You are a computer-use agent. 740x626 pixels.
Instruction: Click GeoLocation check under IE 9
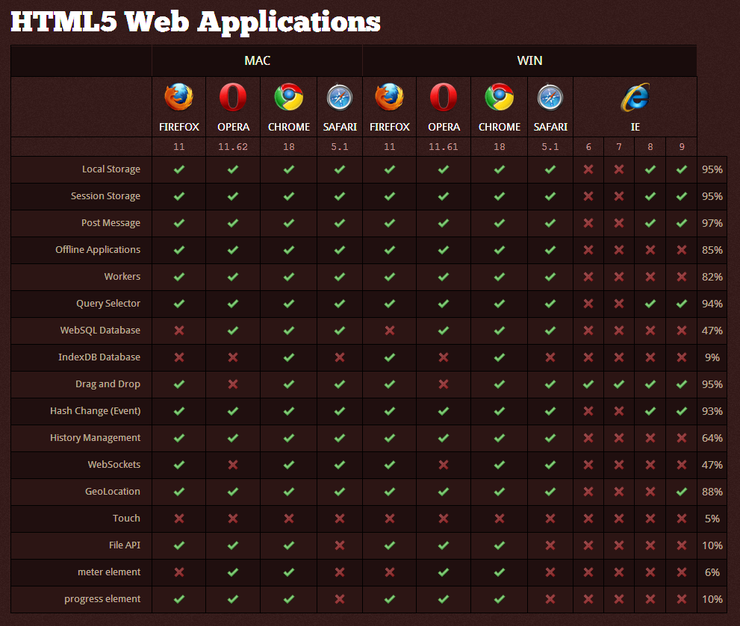[681, 492]
